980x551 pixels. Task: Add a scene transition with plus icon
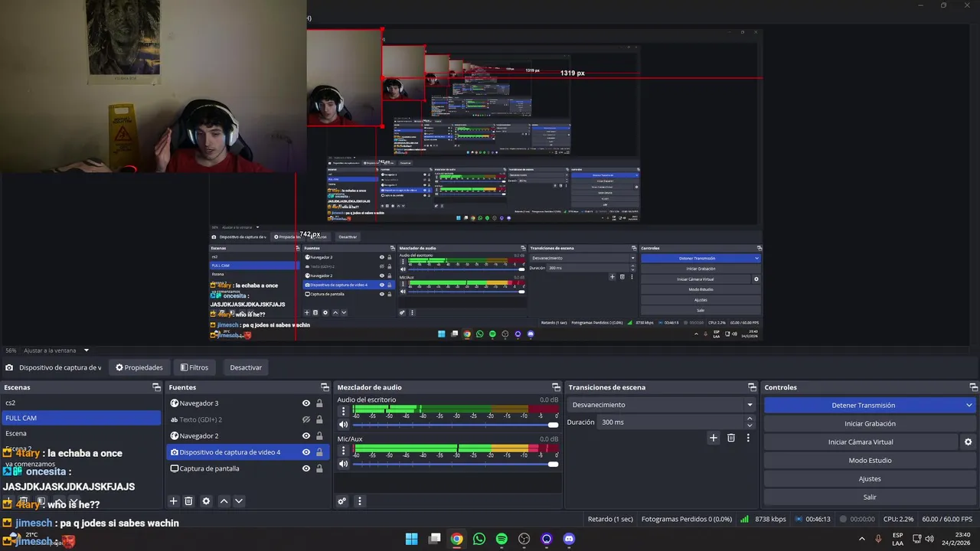click(x=714, y=438)
